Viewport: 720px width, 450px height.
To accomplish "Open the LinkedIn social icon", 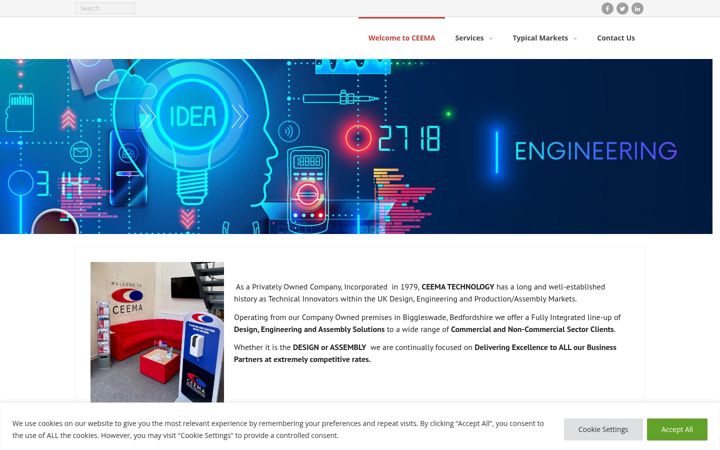I will tap(637, 8).
